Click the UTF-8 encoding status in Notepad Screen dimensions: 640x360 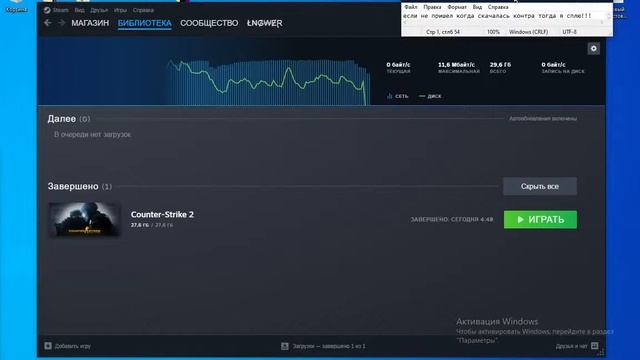[569, 32]
